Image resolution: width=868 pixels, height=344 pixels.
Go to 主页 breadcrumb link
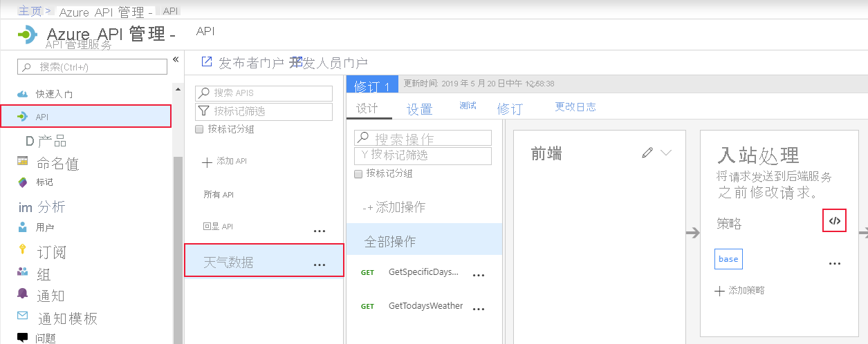(30, 11)
